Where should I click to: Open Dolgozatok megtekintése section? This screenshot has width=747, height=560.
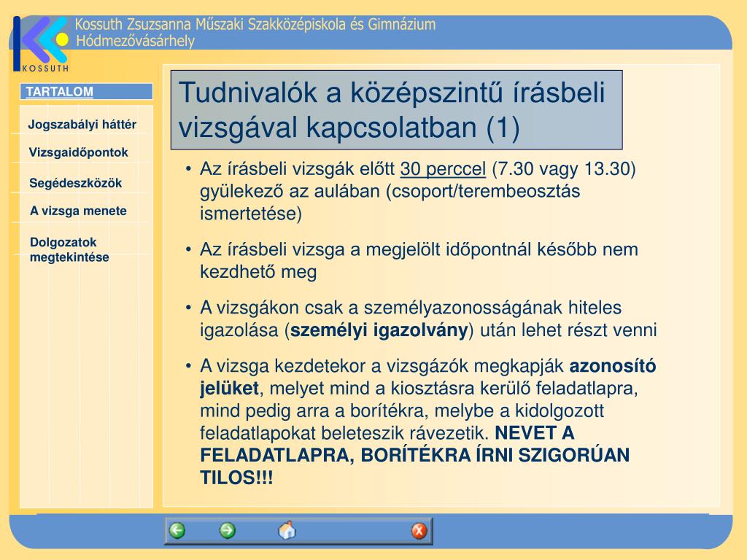69,249
